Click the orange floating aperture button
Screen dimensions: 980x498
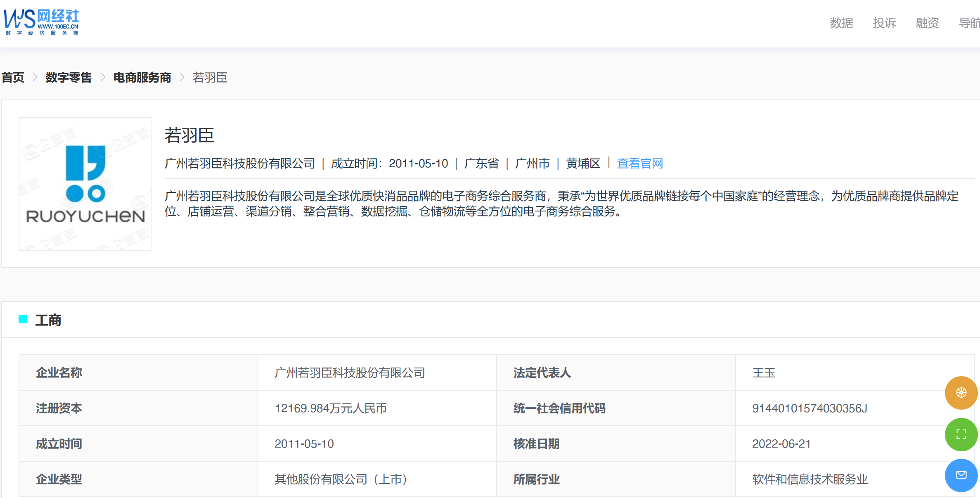point(961,392)
